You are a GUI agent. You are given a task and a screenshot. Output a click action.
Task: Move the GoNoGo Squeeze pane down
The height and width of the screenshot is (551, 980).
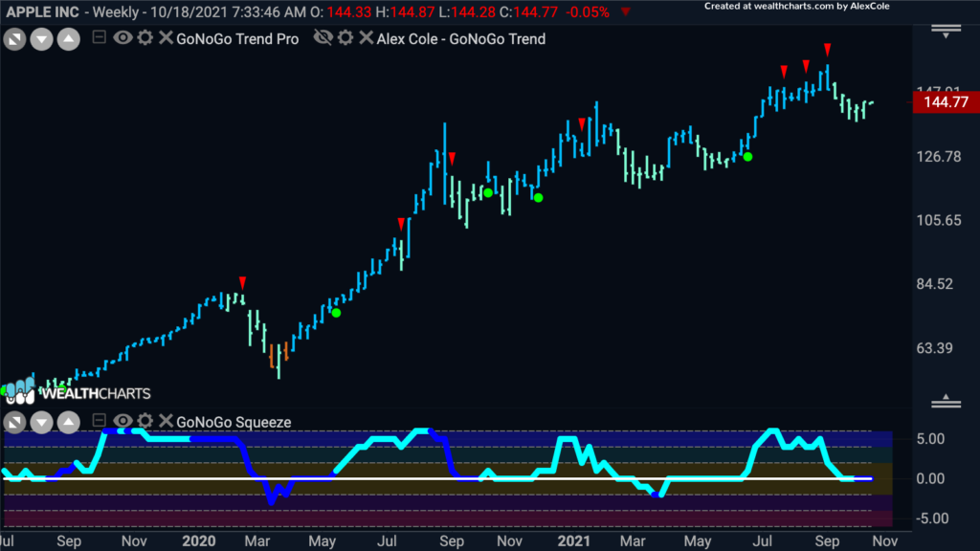click(x=41, y=422)
